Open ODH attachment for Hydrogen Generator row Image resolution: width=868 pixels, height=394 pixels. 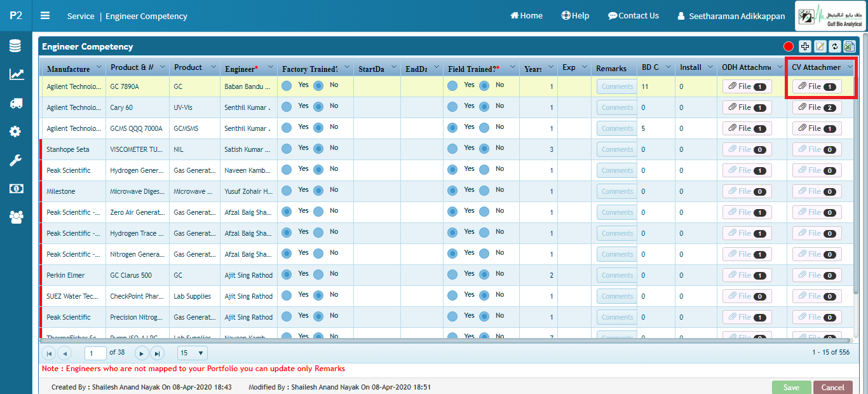(747, 170)
